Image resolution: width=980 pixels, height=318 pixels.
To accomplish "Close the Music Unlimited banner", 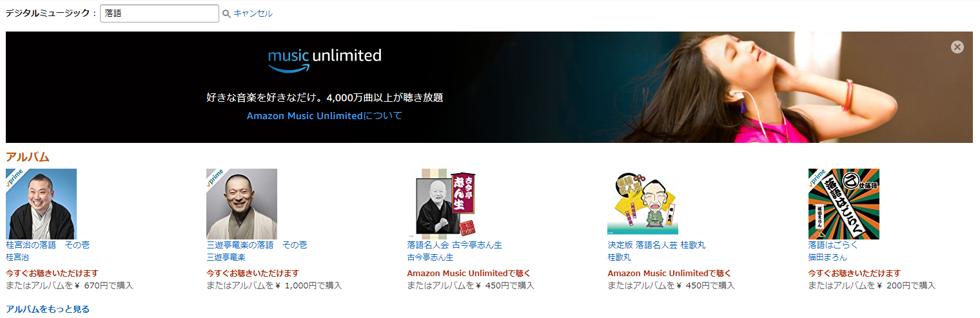I will pyautogui.click(x=957, y=47).
